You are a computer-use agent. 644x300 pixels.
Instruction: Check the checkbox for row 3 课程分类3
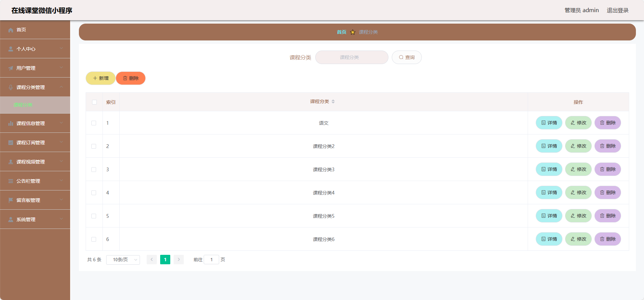pyautogui.click(x=94, y=170)
